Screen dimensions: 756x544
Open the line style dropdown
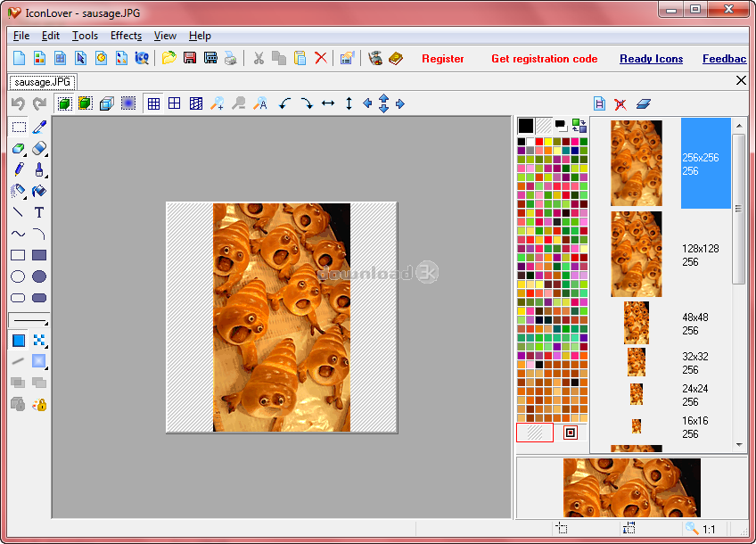click(x=29, y=320)
